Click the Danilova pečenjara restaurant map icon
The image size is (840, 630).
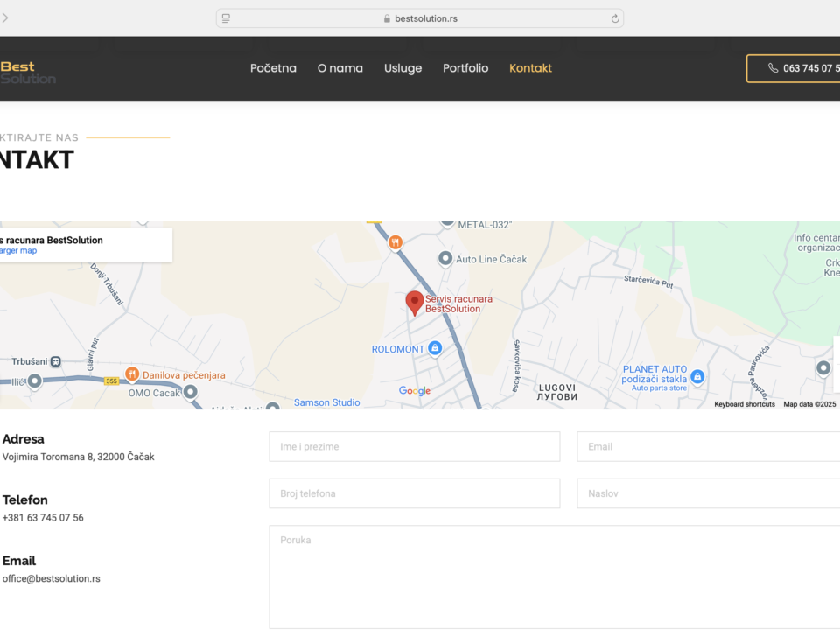coord(131,374)
